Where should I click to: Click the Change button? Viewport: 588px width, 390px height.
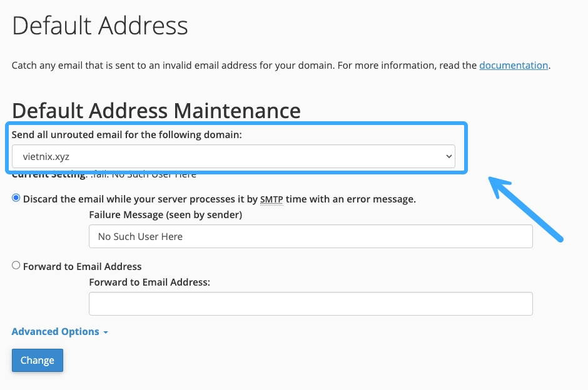38,361
